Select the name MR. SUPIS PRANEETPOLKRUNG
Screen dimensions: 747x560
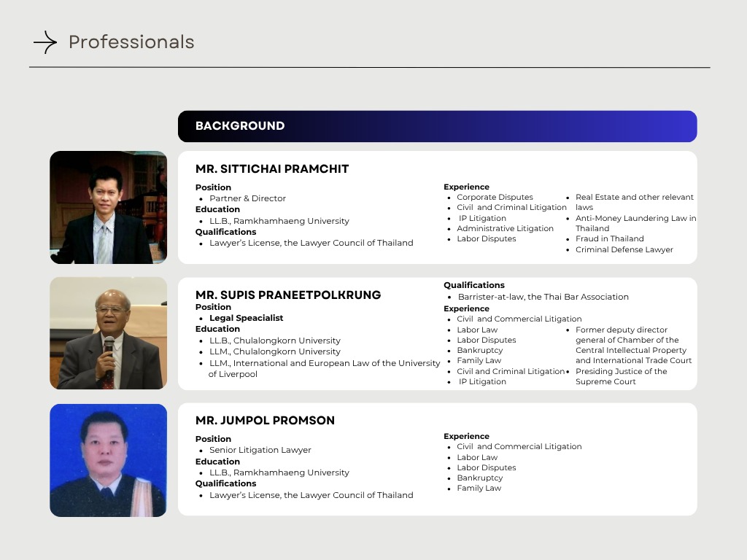pos(288,295)
